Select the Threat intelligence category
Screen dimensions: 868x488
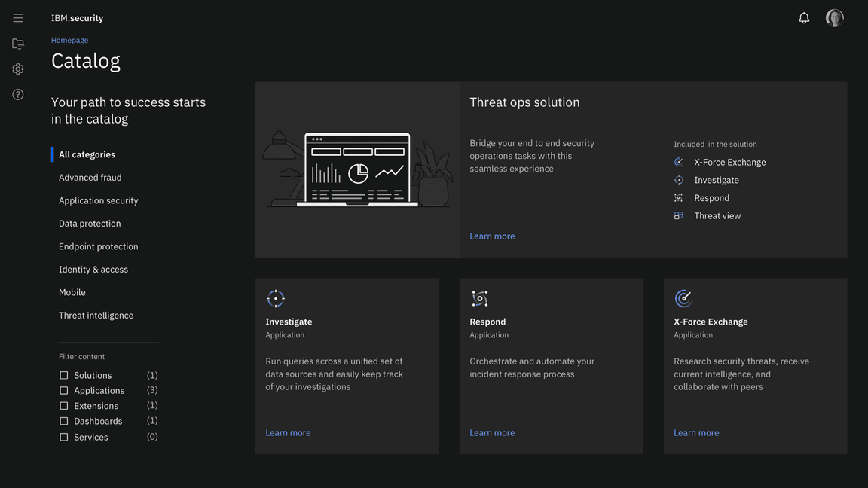click(x=96, y=315)
